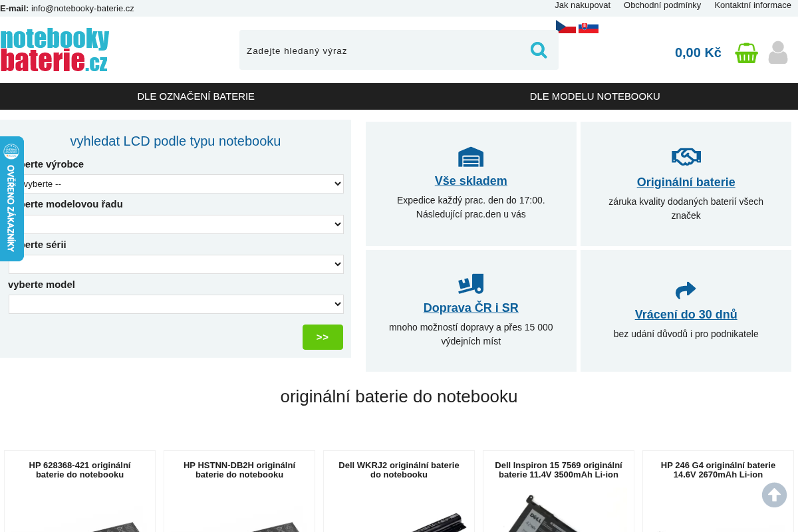
Task: Open the Originální baterie link
Action: point(686,182)
